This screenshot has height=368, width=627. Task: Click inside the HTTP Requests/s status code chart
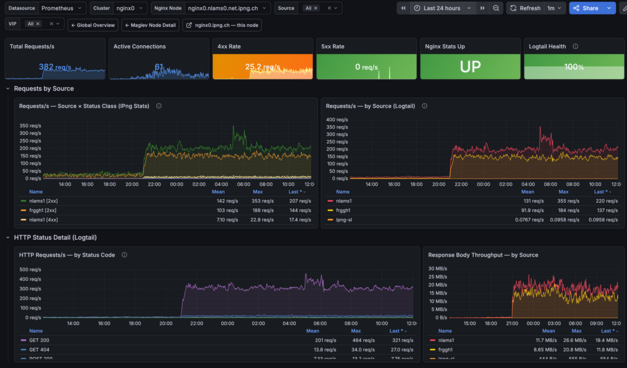[228, 293]
